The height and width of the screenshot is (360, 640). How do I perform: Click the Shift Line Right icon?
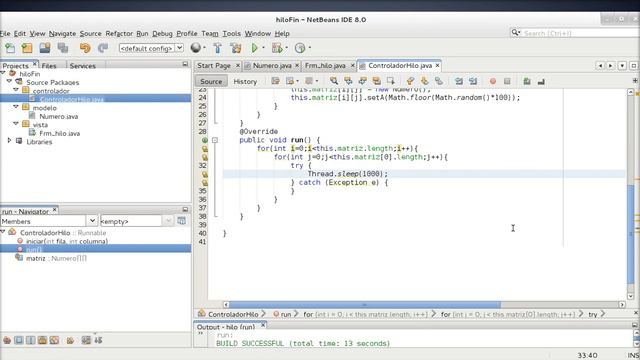[473, 81]
